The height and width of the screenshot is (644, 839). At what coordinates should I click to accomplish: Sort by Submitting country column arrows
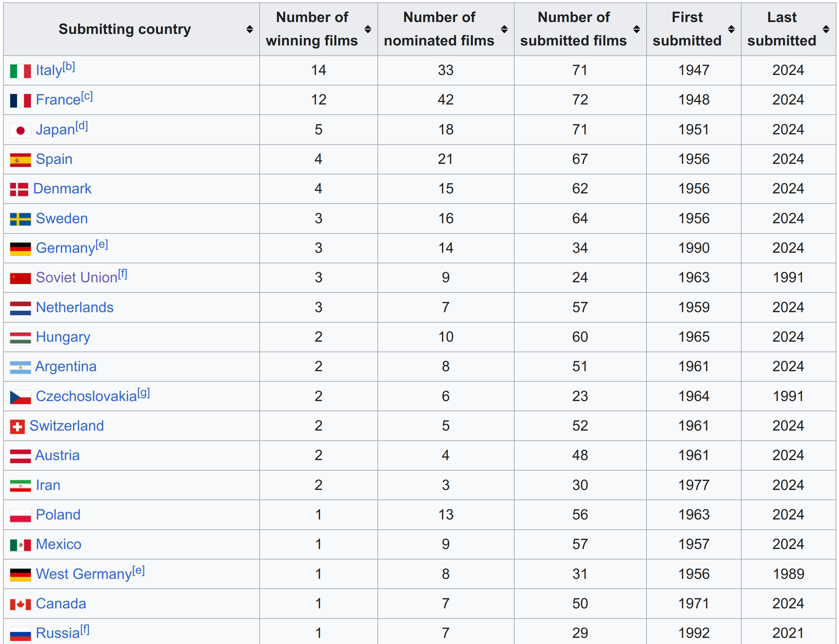coord(249,29)
